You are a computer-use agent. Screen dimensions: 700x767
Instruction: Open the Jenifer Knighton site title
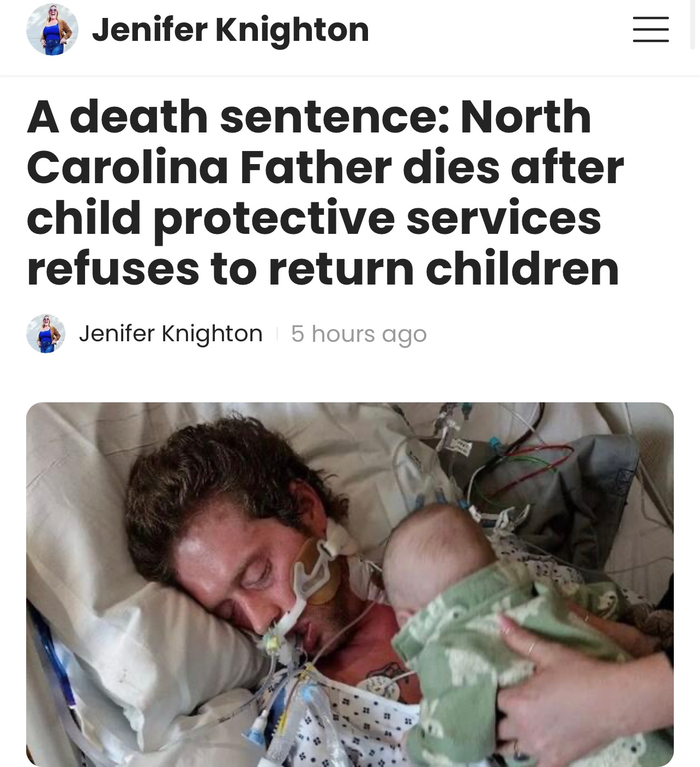click(x=231, y=29)
